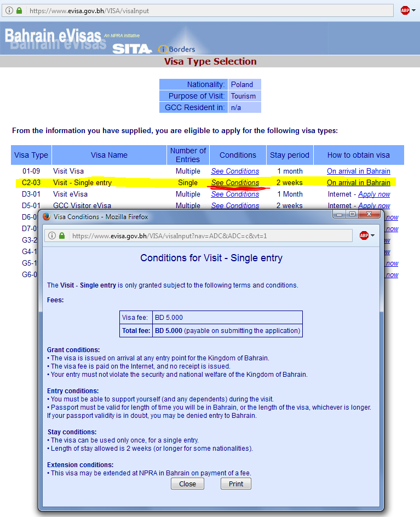Select the Conditions column header
This screenshot has width=420, height=517.
coord(238,155)
